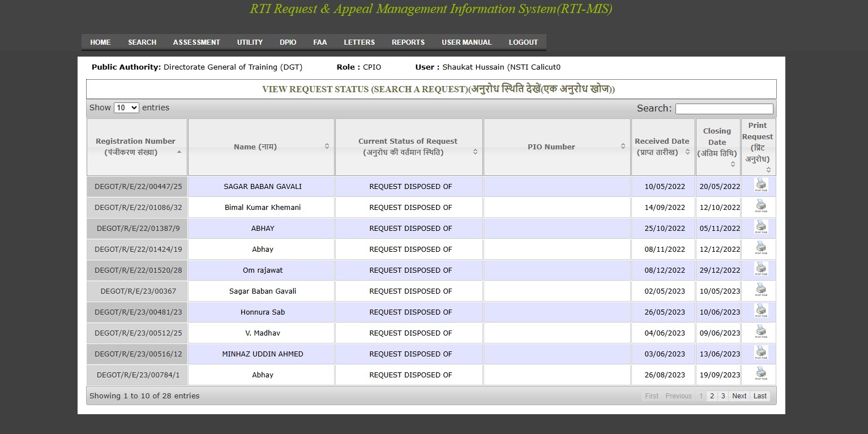Image resolution: width=868 pixels, height=434 pixels.
Task: Click registration number DEGOT/R/E/23/00516/12
Action: tap(138, 354)
